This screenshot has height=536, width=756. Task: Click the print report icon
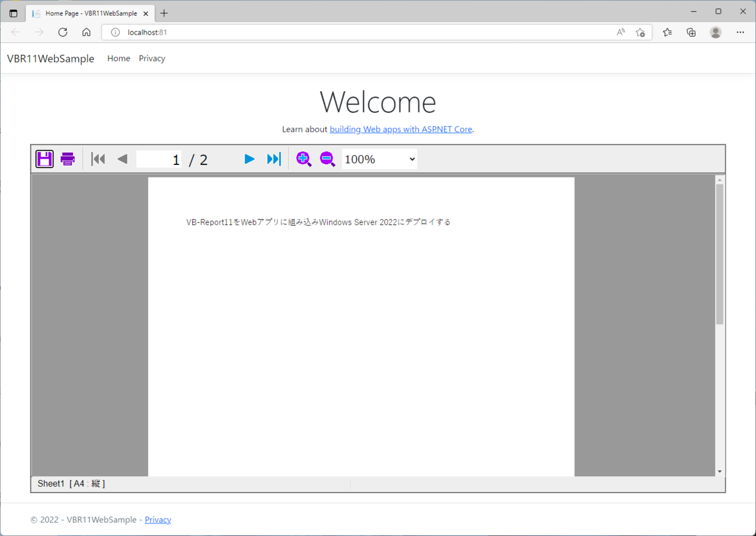point(67,159)
